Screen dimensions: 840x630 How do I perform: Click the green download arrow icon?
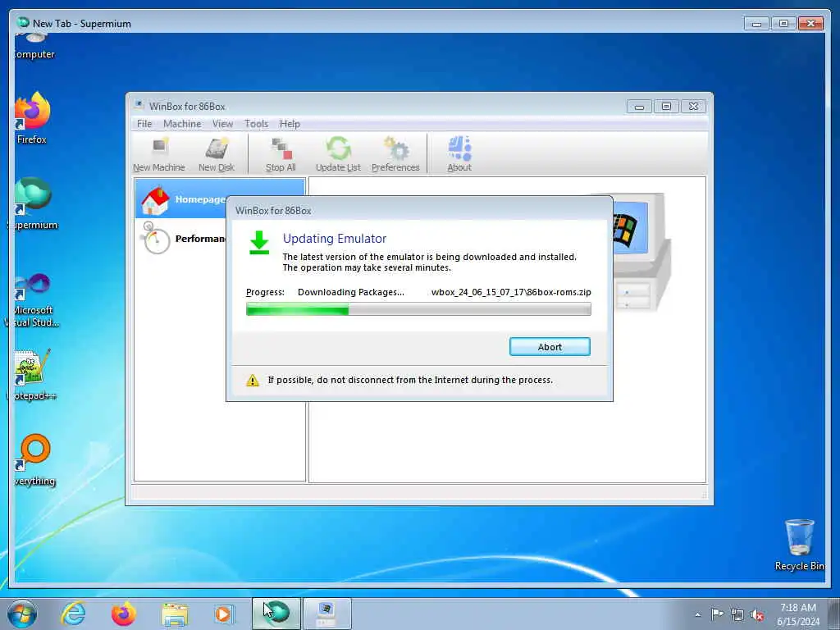(x=259, y=243)
